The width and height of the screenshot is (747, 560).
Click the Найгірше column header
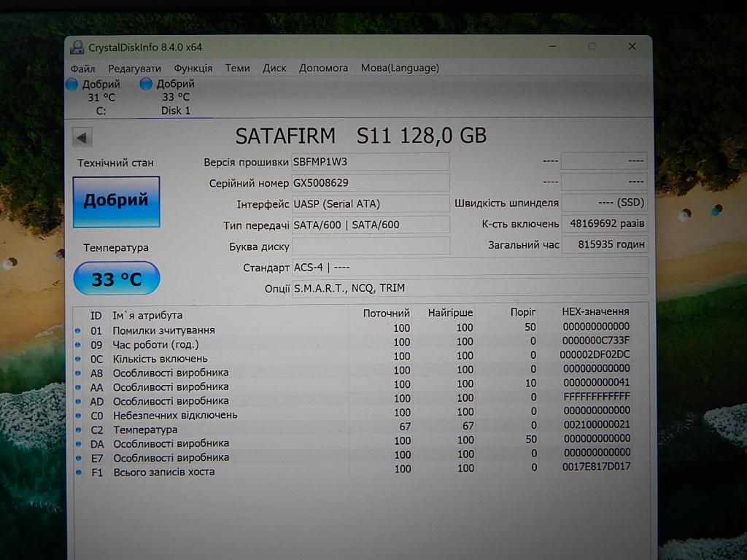450,313
